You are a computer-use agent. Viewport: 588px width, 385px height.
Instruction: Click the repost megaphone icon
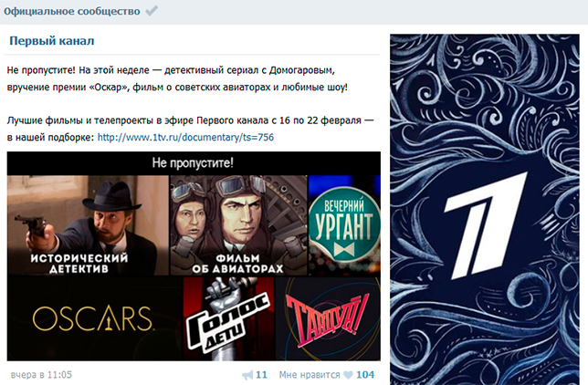point(247,374)
